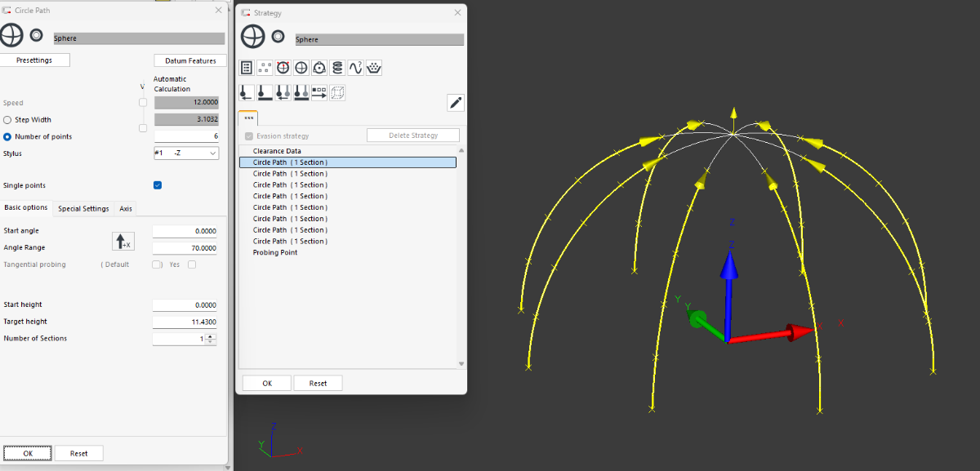Click the +X axis direction arrow button
Image resolution: width=980 pixels, height=471 pixels.
pyautogui.click(x=123, y=241)
